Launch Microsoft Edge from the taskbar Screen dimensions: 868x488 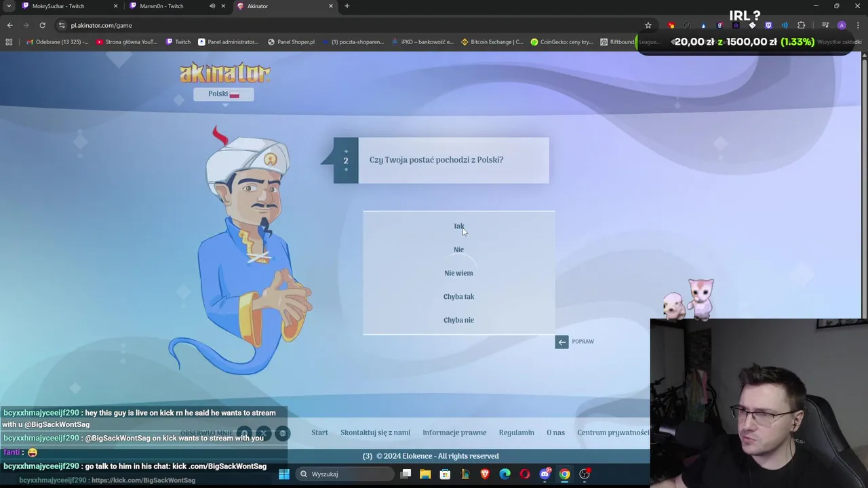[x=505, y=474]
